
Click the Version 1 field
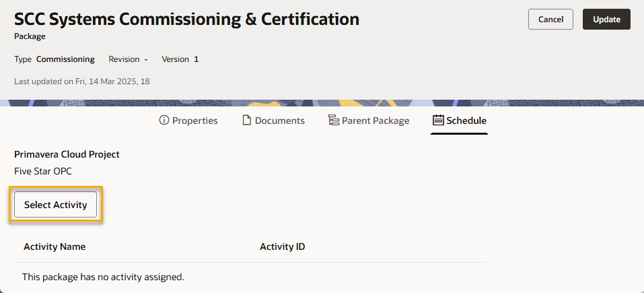180,59
